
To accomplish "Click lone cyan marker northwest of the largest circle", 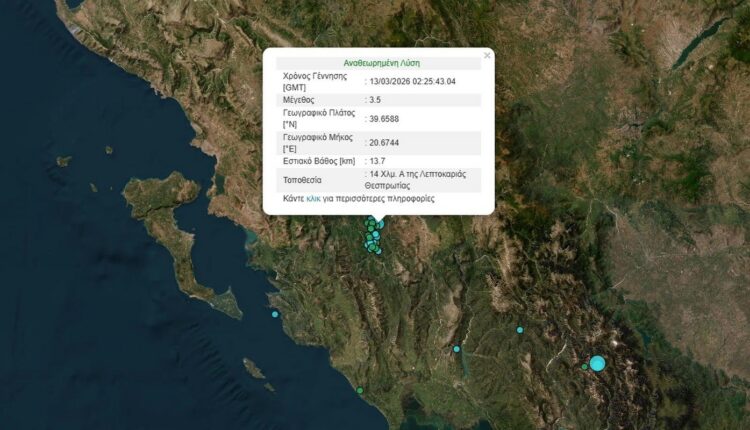I will click(x=520, y=330).
